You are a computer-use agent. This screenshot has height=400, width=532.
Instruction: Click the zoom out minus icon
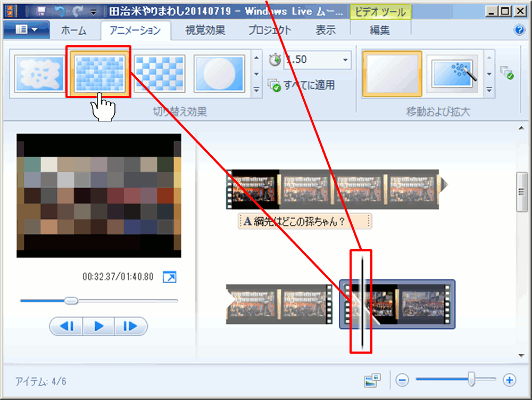pos(403,380)
